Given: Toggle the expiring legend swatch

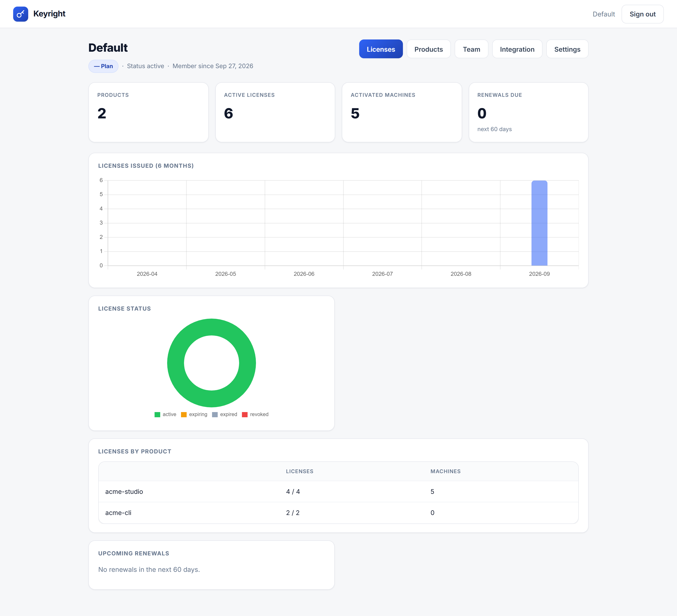Looking at the screenshot, I should 184,414.
